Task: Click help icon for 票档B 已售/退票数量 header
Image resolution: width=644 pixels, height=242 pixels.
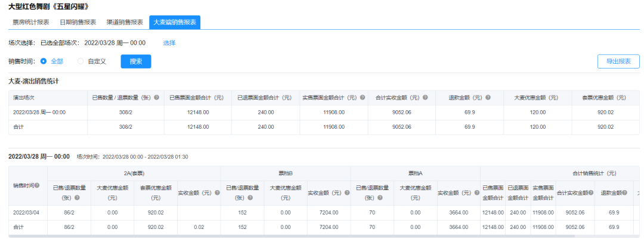Action: (x=250, y=198)
